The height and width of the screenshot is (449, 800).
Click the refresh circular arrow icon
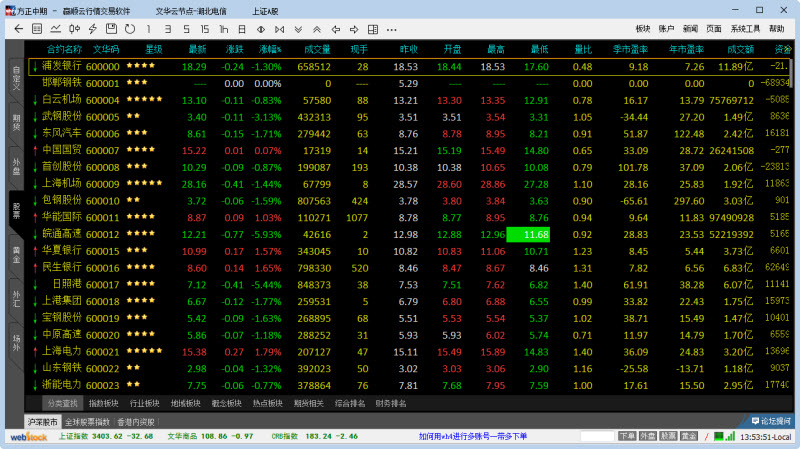coord(130,29)
